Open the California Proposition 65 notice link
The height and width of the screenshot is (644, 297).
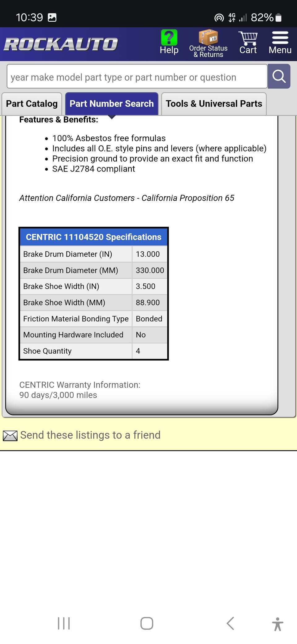(x=127, y=198)
